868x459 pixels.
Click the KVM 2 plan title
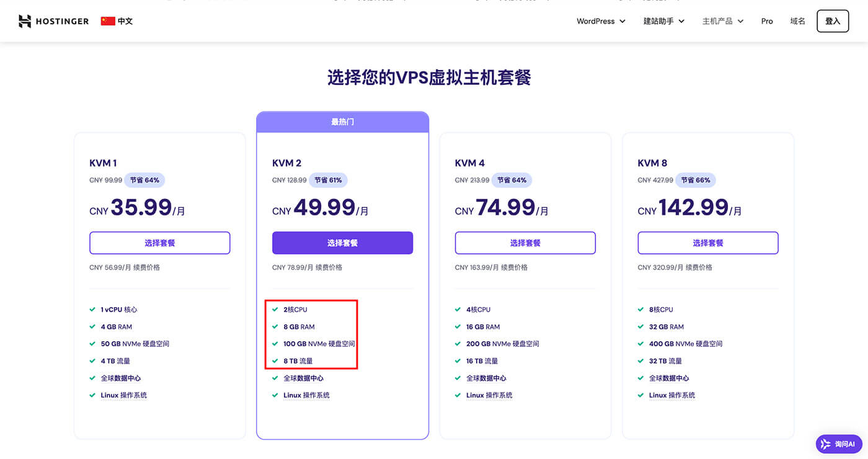[286, 163]
